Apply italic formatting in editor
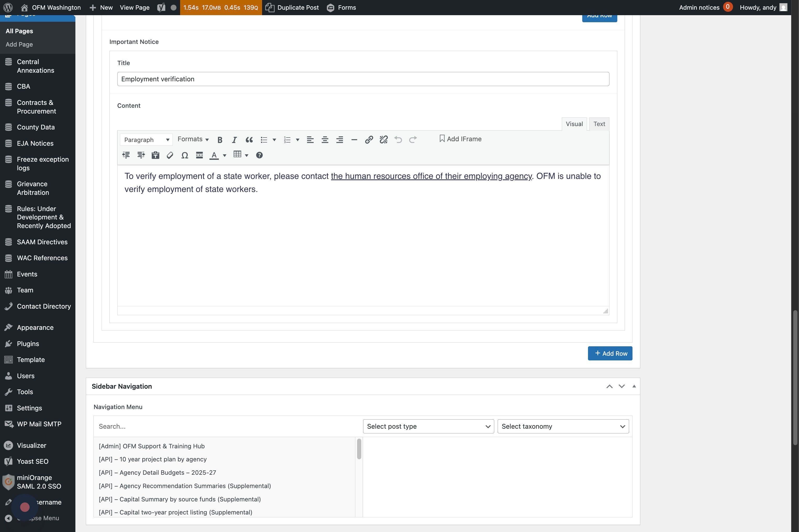Viewport: 799px width, 532px height. pyautogui.click(x=234, y=140)
